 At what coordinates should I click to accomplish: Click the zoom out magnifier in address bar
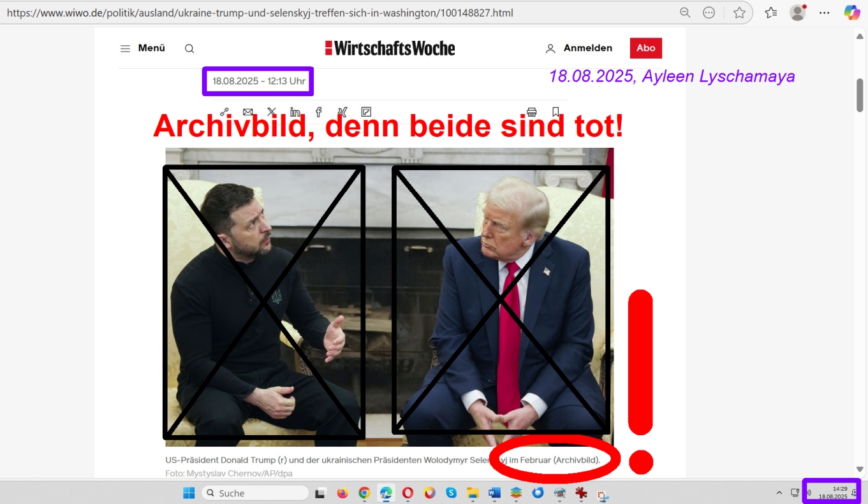point(685,13)
